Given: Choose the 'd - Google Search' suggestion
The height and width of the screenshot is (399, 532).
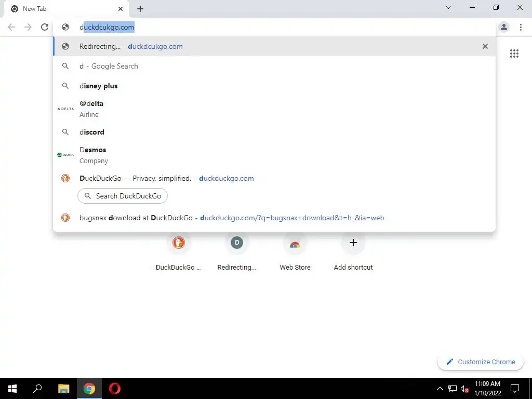Looking at the screenshot, I should click(274, 66).
